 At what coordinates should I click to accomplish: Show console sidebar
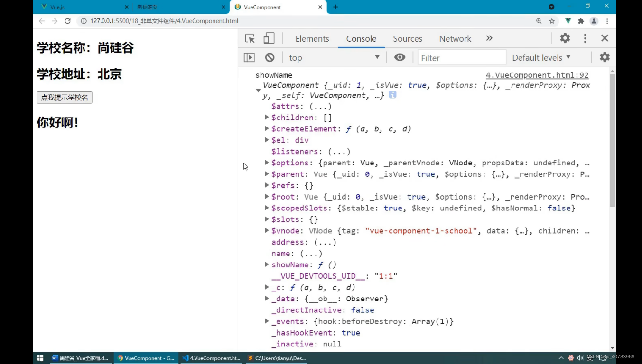tap(249, 57)
